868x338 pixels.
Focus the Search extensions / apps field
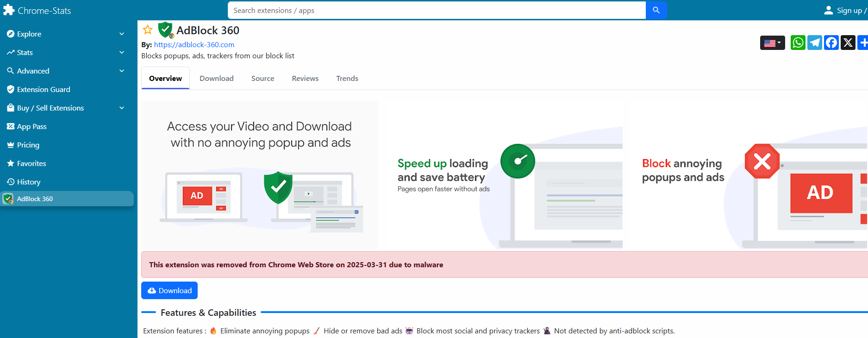point(437,10)
